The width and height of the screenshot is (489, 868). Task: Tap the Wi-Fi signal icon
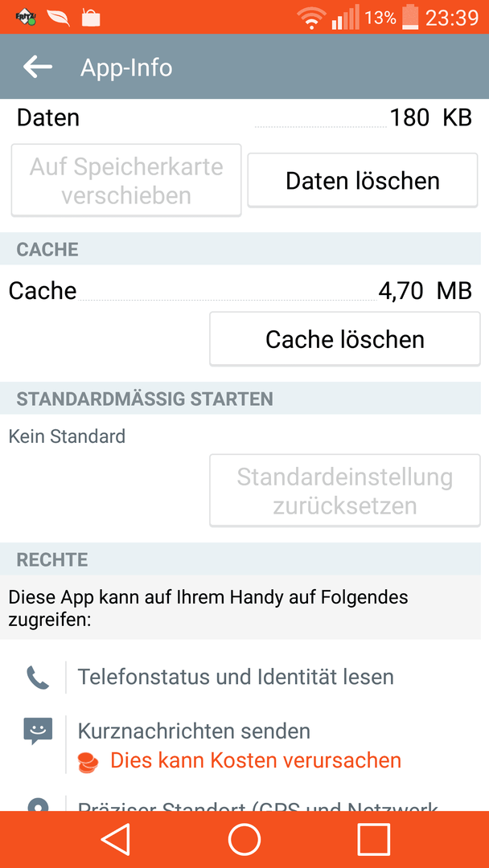[311, 18]
